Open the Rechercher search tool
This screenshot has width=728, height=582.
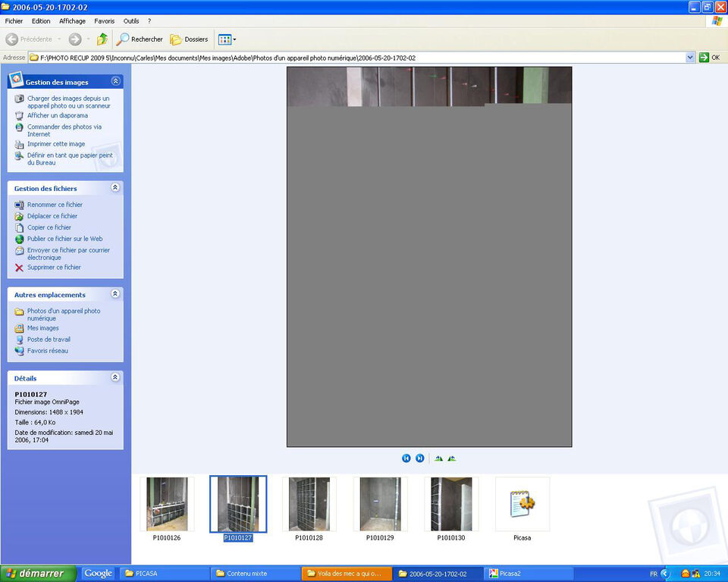tap(140, 39)
